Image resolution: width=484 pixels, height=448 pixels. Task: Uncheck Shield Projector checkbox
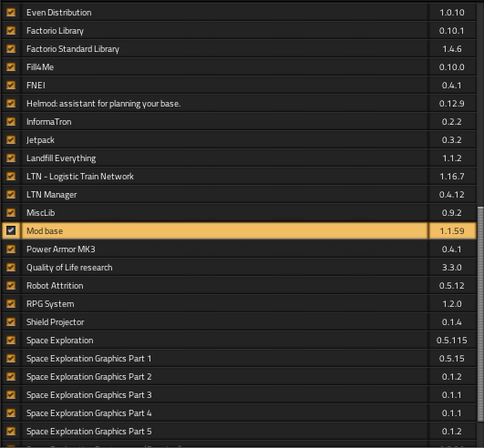point(11,321)
